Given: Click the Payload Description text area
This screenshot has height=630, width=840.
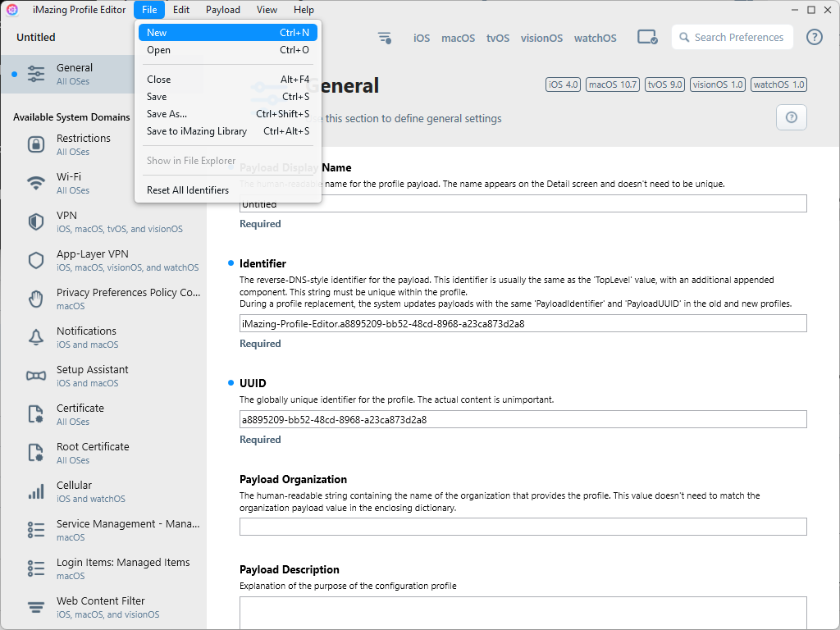Looking at the screenshot, I should point(523,613).
